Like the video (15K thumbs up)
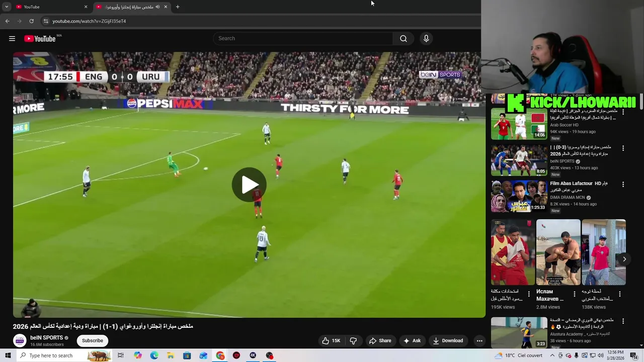The image size is (644, 362). point(331,340)
